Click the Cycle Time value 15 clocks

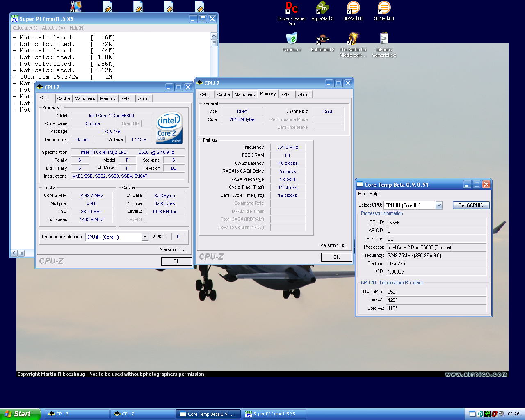click(288, 187)
